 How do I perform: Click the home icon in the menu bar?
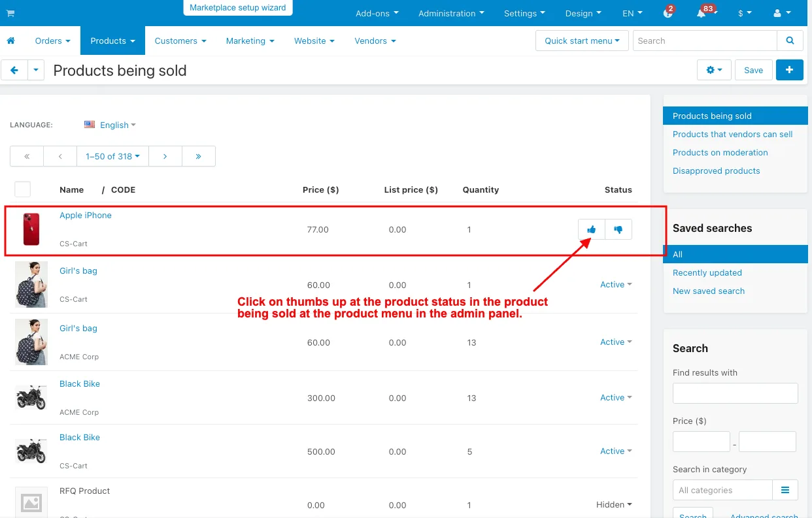(x=10, y=40)
